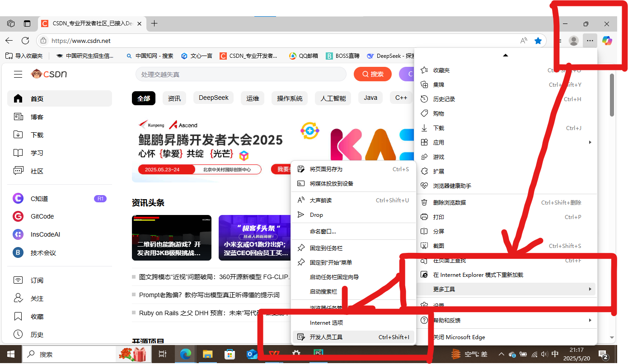Click the browser back arrow
The image size is (628, 364).
(x=9, y=41)
